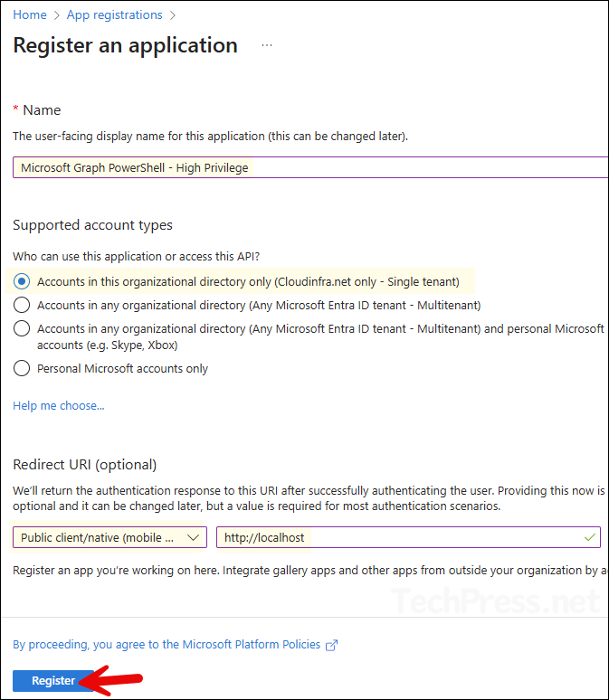The width and height of the screenshot is (609, 700).
Task: Click the external link icon beside Platform Policies
Action: (x=332, y=645)
